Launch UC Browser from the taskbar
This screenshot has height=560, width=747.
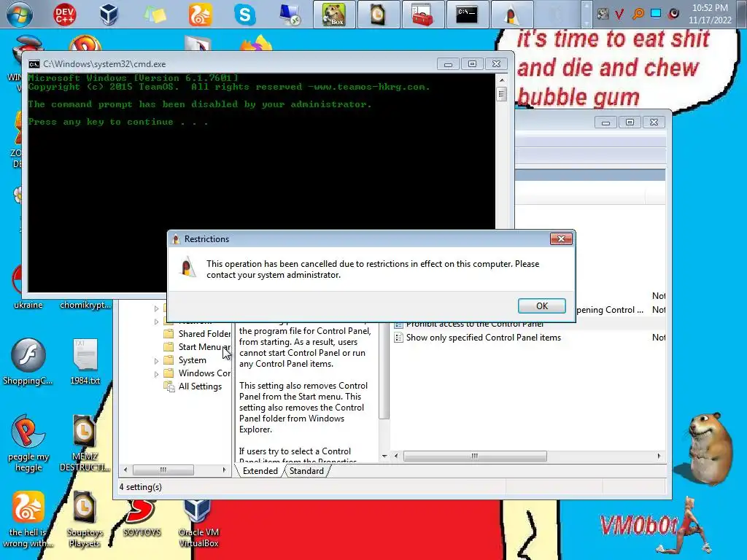pos(200,15)
